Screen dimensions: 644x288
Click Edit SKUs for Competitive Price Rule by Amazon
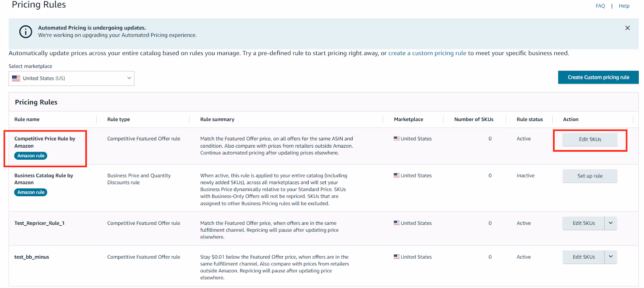tap(590, 139)
